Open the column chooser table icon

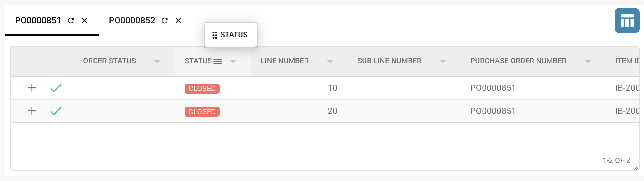(627, 21)
